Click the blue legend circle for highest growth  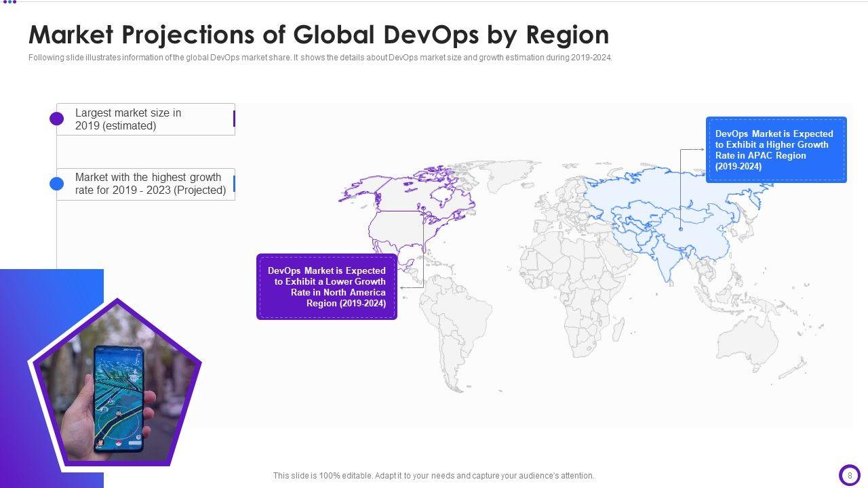(57, 184)
